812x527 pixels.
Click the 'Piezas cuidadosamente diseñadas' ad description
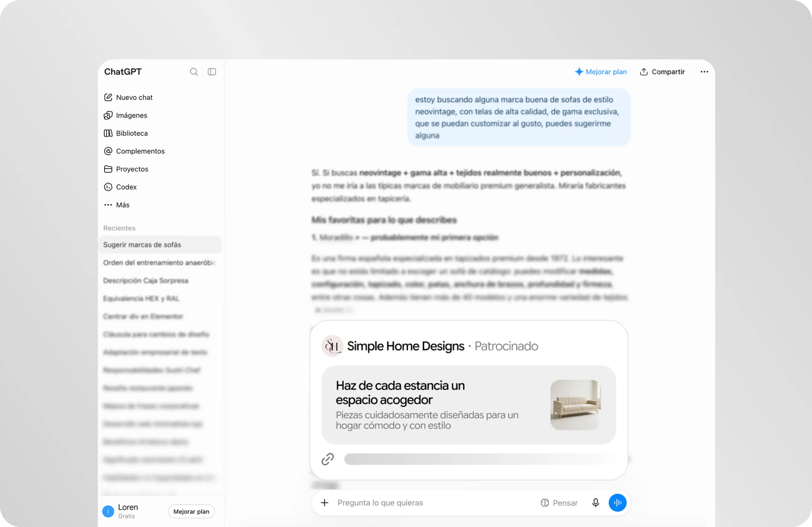427,420
